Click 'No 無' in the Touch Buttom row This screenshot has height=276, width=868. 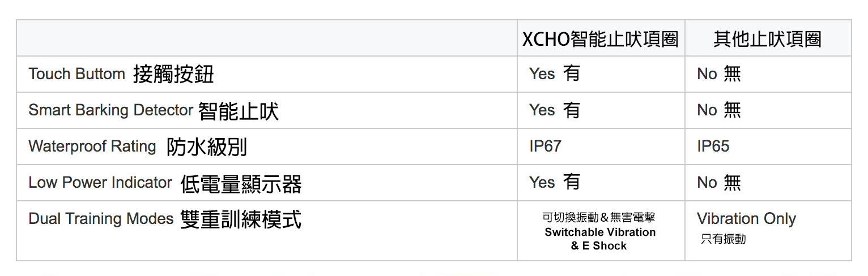point(718,74)
